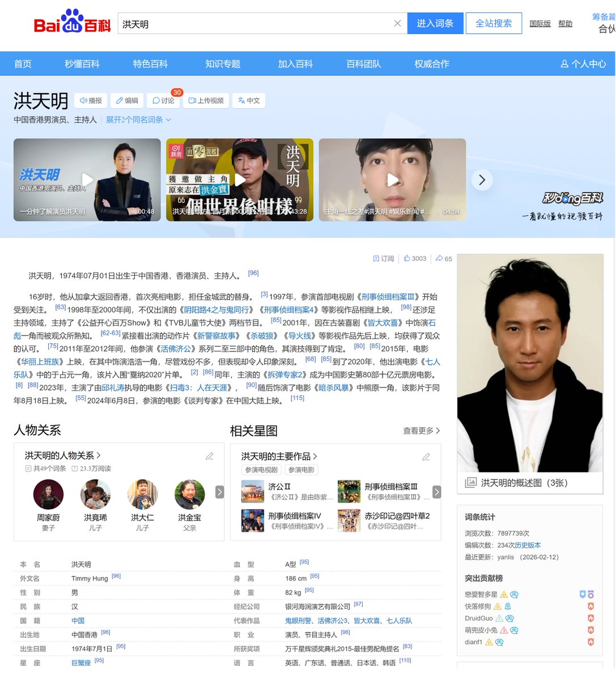Play the 一分钟了解演员洪天明 video thumbnail
616x680 pixels.
point(87,180)
